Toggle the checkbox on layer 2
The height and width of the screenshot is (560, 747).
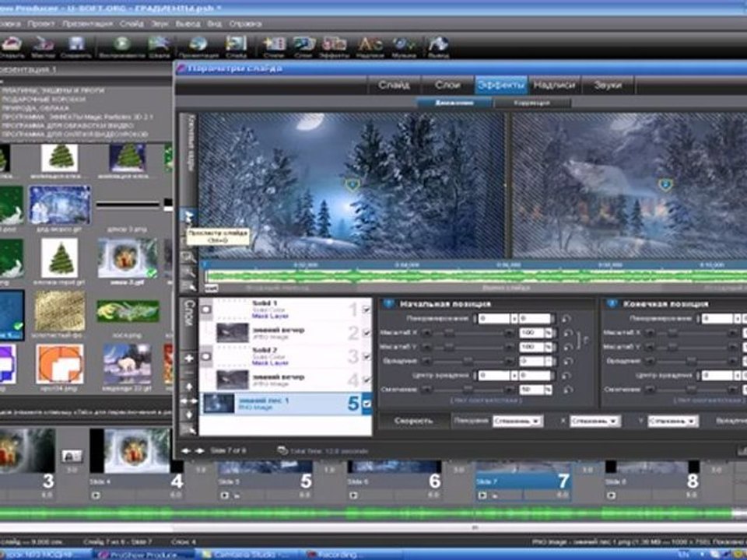point(366,333)
